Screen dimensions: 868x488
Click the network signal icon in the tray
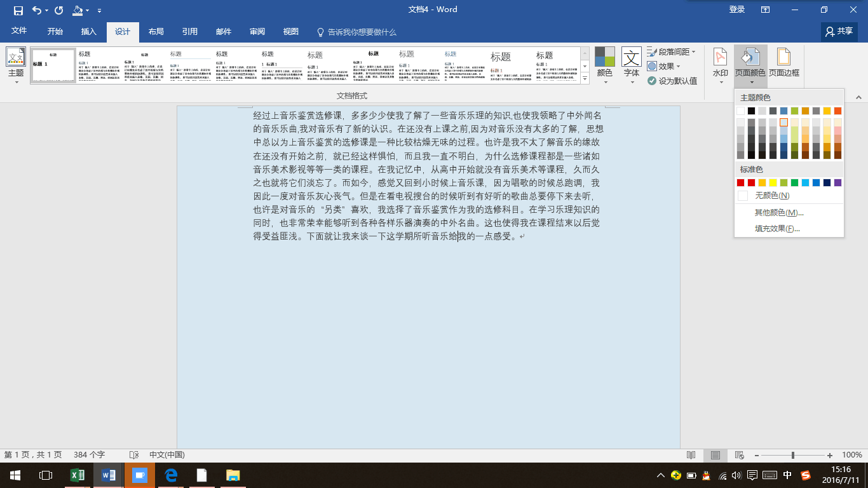tap(722, 475)
